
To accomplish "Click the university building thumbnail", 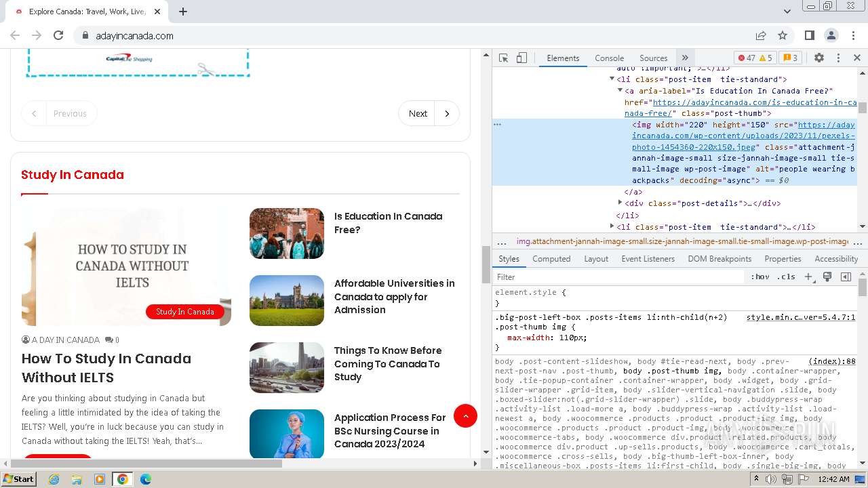I will [x=287, y=300].
